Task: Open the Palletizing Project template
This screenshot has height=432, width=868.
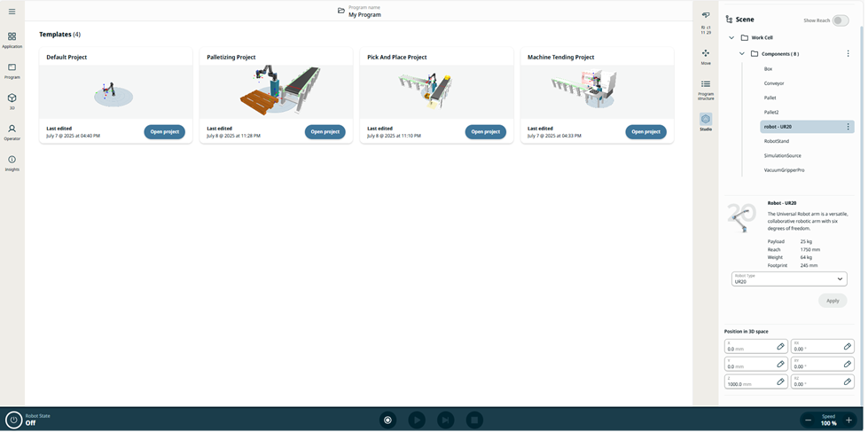Action: (x=325, y=131)
